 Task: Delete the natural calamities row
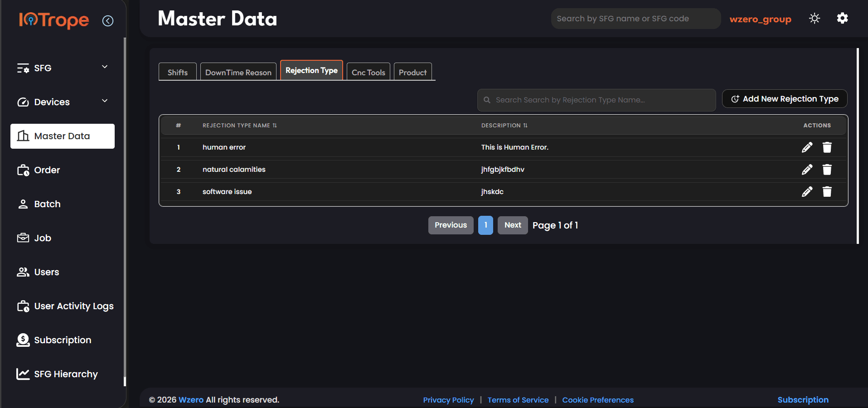pos(827,170)
